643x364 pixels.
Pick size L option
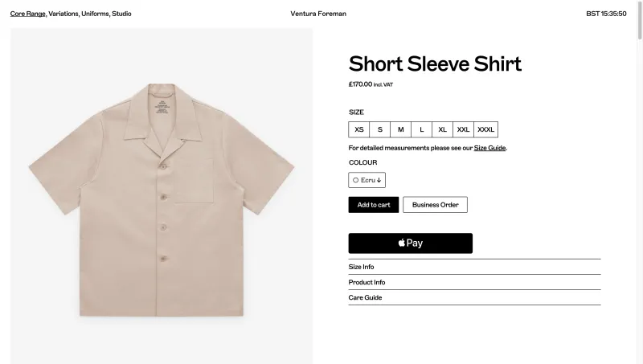(x=421, y=129)
